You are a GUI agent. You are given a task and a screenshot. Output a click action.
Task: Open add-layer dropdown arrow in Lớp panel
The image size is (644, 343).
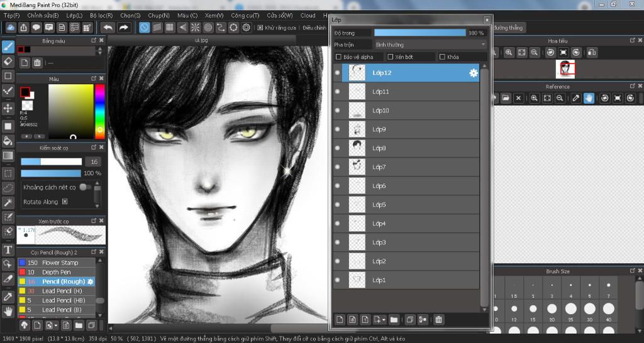click(x=384, y=320)
